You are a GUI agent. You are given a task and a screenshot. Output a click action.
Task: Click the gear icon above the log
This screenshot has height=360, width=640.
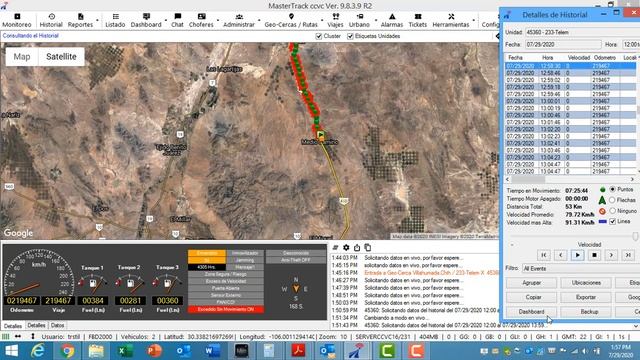pyautogui.click(x=346, y=247)
